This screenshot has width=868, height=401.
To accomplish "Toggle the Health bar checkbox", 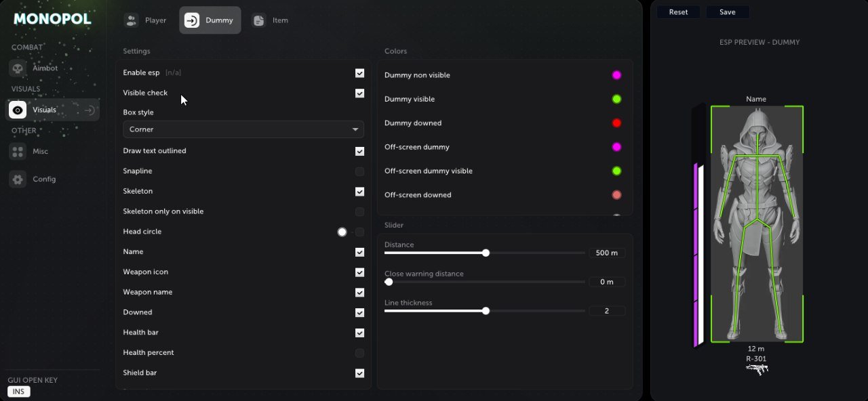I will [359, 333].
